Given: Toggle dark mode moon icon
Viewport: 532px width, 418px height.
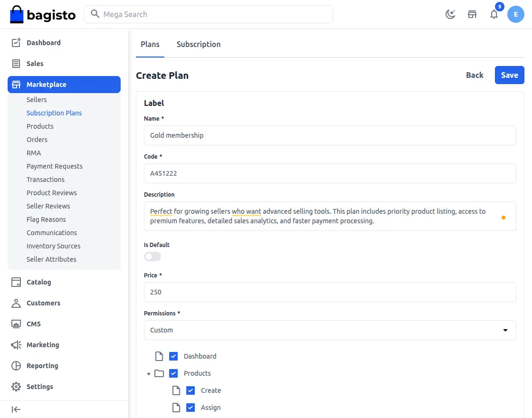Looking at the screenshot, I should tap(450, 14).
